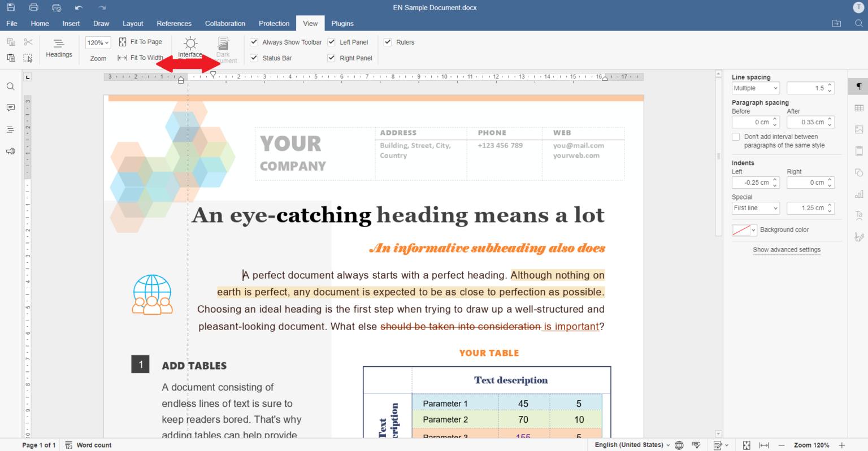The height and width of the screenshot is (451, 868).
Task: Open the Image settings panel
Action: (x=858, y=129)
